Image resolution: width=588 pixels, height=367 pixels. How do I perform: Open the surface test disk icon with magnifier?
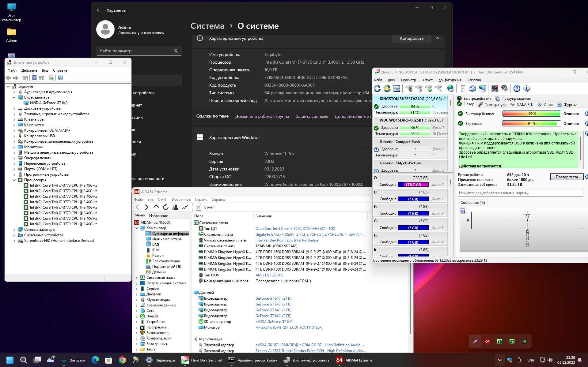438,88
